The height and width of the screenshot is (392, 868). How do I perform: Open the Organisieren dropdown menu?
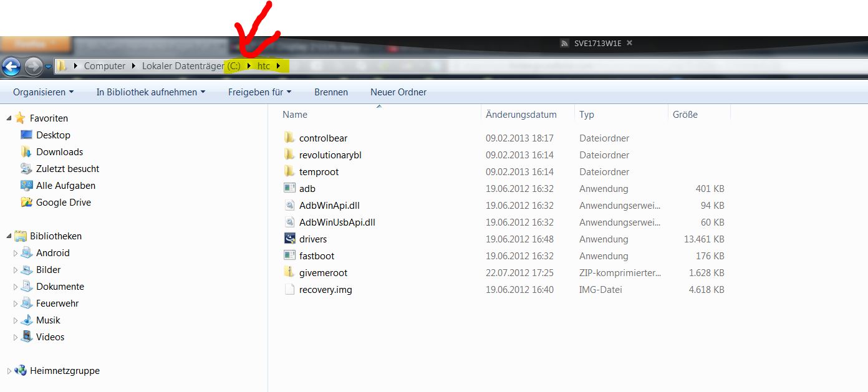[x=43, y=92]
